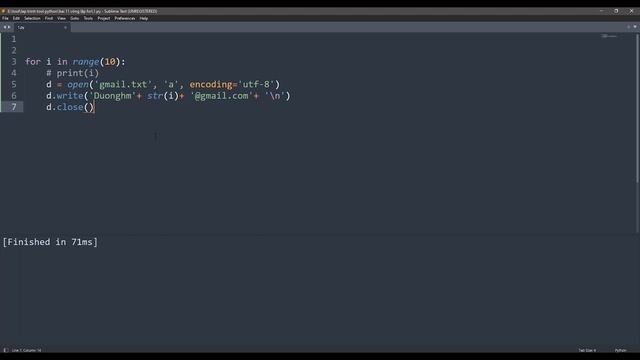The width and height of the screenshot is (640, 360).
Task: Click the 'encoding' keyword argument
Action: (211, 84)
